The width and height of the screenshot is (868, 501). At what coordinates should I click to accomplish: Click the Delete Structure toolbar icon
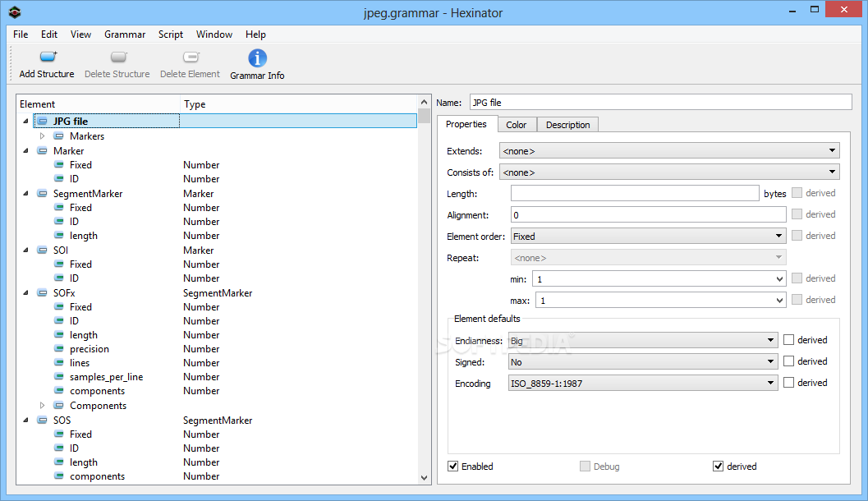coord(118,57)
